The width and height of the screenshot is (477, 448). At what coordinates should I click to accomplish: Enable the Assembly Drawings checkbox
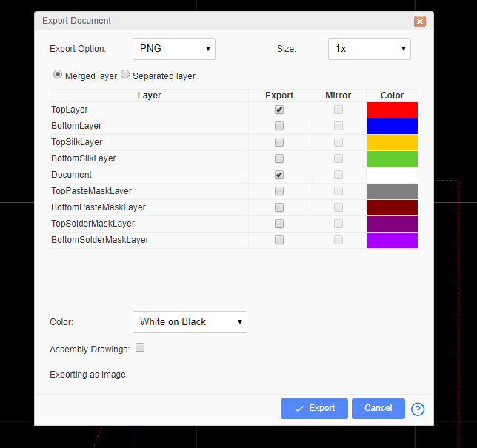click(140, 348)
